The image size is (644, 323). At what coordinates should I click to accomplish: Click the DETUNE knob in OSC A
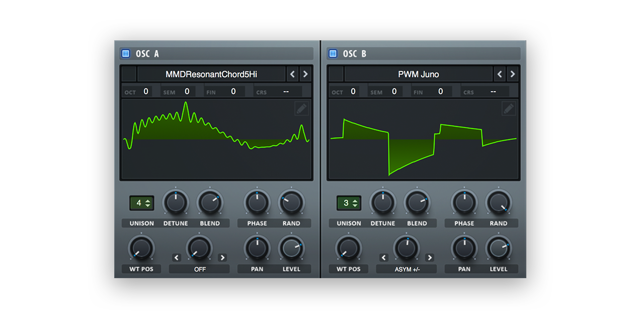pos(176,203)
